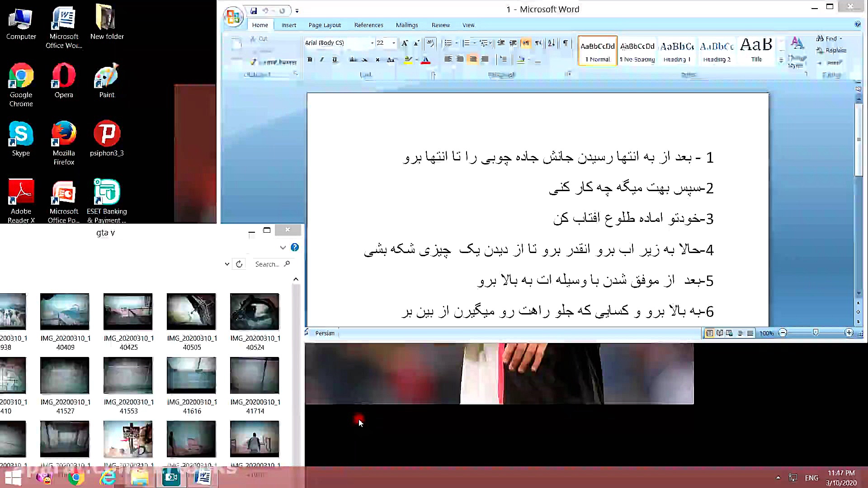Toggle Italic formatting in ribbon

pos(322,60)
